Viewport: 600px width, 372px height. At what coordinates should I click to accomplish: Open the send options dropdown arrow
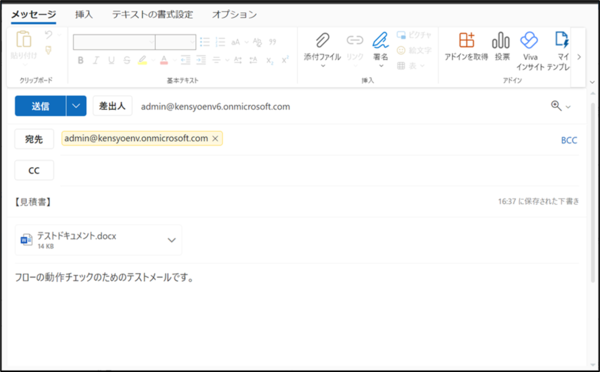[x=76, y=106]
